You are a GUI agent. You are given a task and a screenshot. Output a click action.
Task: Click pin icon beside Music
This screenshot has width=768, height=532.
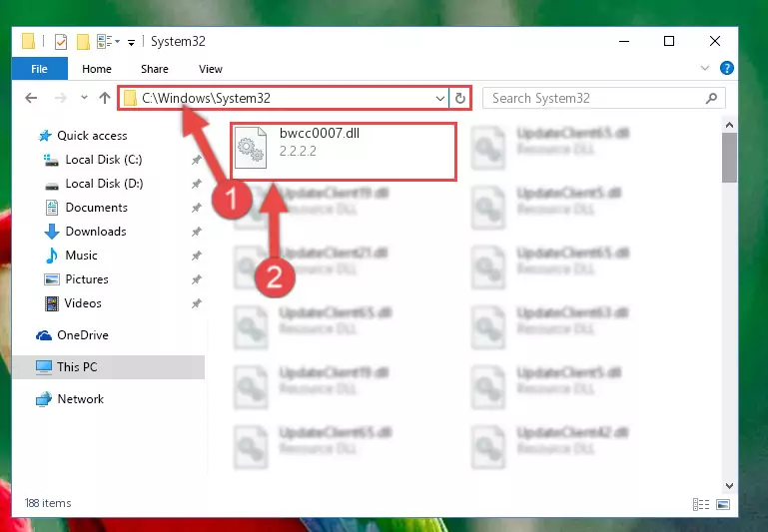click(x=197, y=256)
